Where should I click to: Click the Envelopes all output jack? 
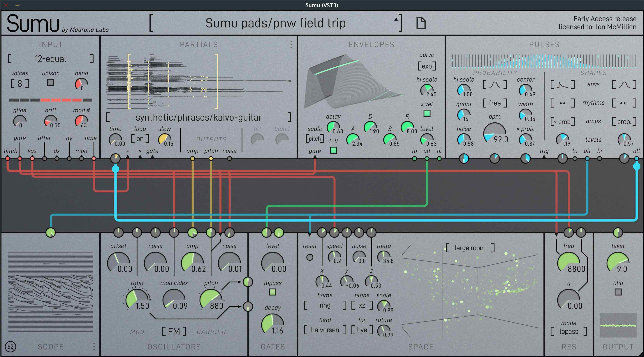pyautogui.click(x=427, y=158)
